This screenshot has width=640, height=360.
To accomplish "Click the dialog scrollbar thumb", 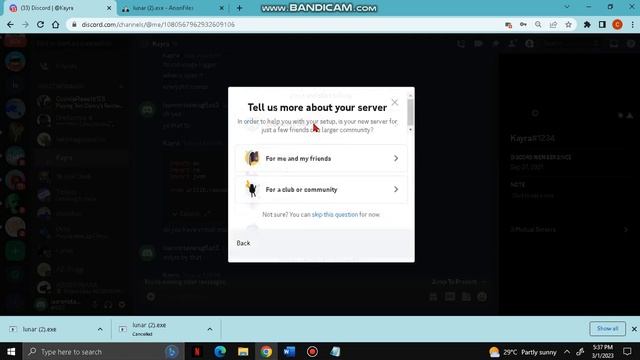I will click(410, 112).
